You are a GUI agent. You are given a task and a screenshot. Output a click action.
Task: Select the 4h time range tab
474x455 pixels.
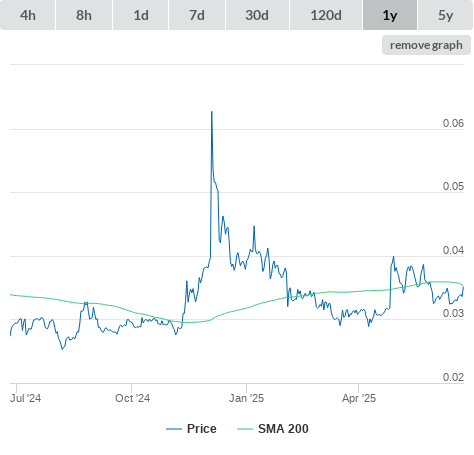28,15
